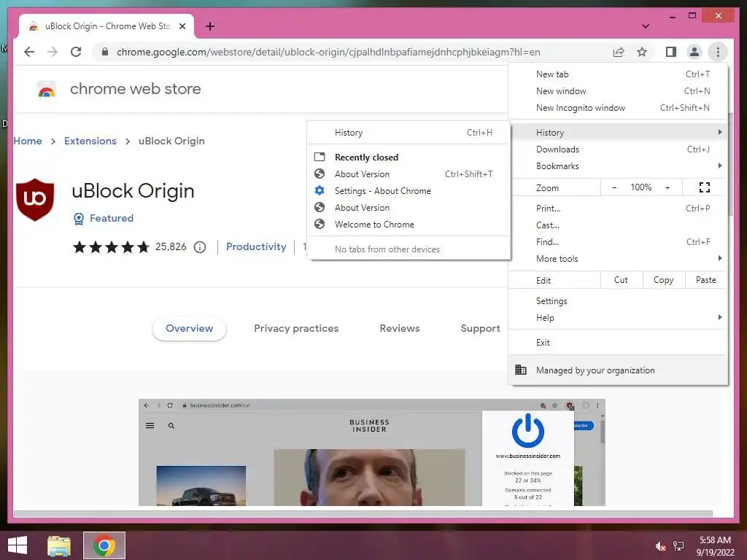Switch to the Support tab

[480, 328]
